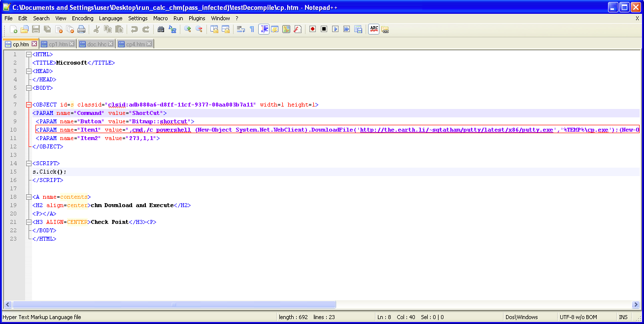Click the Paste toolbar icon

pyautogui.click(x=119, y=29)
